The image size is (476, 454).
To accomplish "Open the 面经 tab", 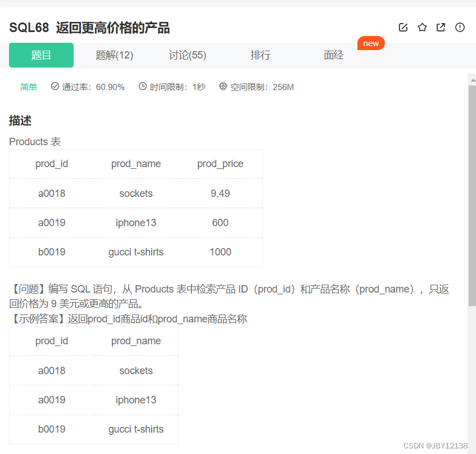I will (333, 55).
